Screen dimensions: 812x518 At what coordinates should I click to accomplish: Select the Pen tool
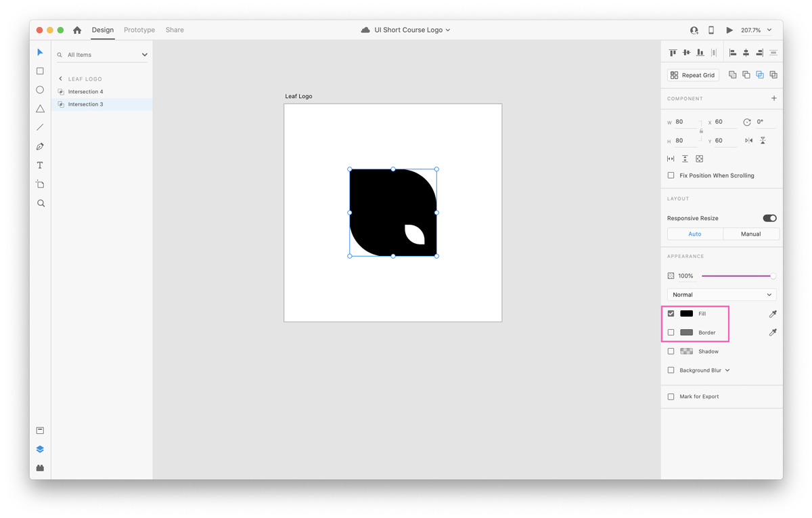click(x=40, y=146)
